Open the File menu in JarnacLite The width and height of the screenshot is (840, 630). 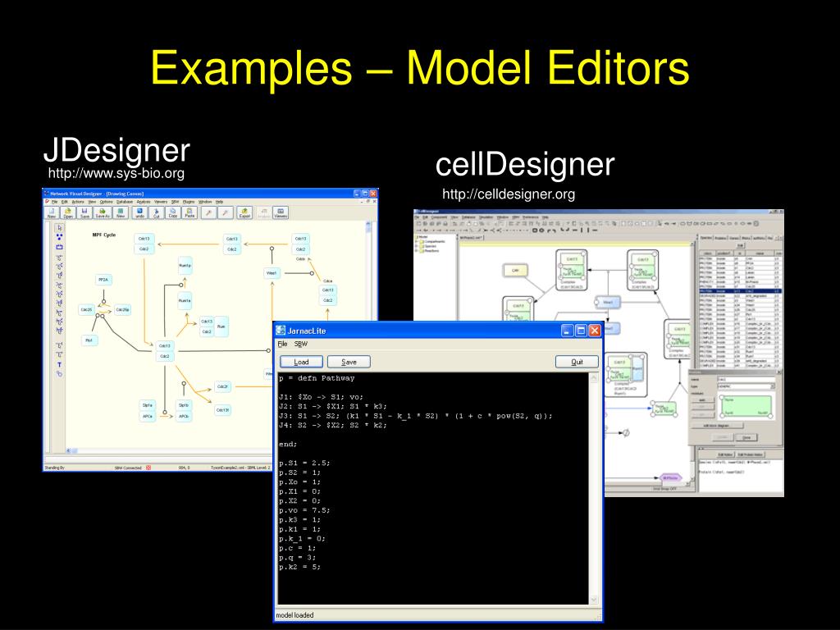click(282, 344)
